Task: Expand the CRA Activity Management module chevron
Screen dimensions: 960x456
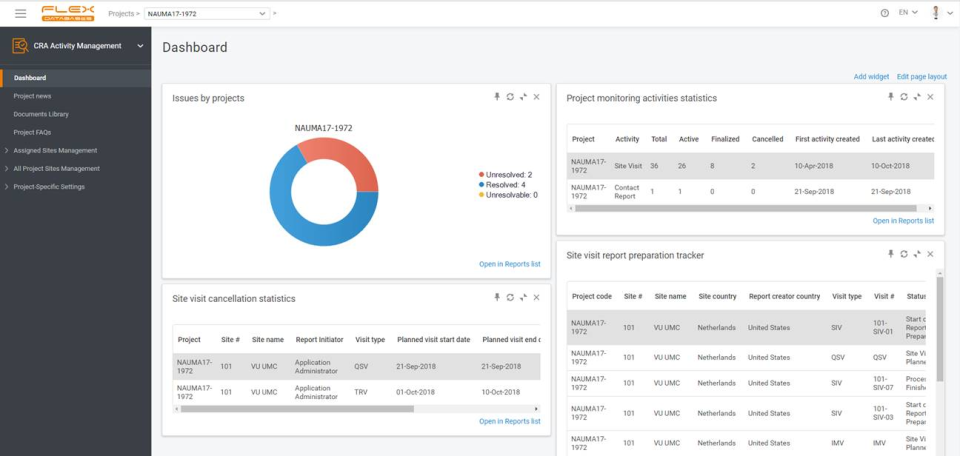Action: click(140, 46)
